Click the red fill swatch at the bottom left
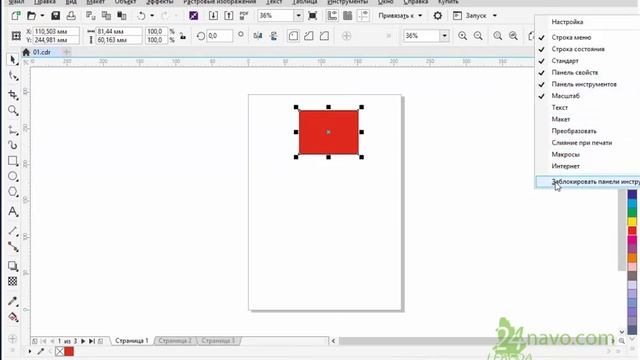Image resolution: width=640 pixels, height=360 pixels. [x=69, y=351]
